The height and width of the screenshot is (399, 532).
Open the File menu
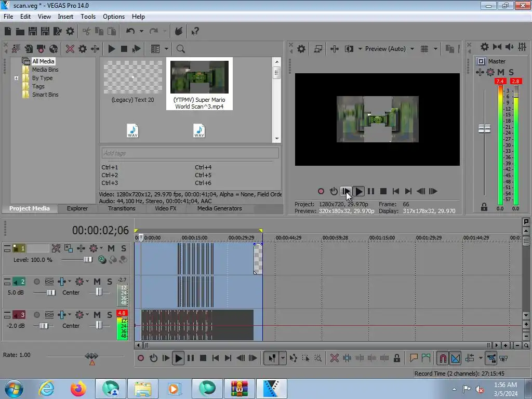tap(8, 17)
